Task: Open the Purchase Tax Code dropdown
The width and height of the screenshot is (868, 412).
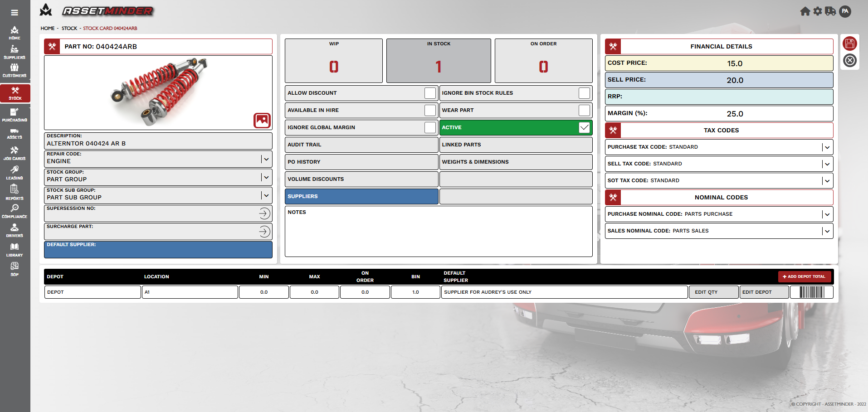Action: click(827, 147)
